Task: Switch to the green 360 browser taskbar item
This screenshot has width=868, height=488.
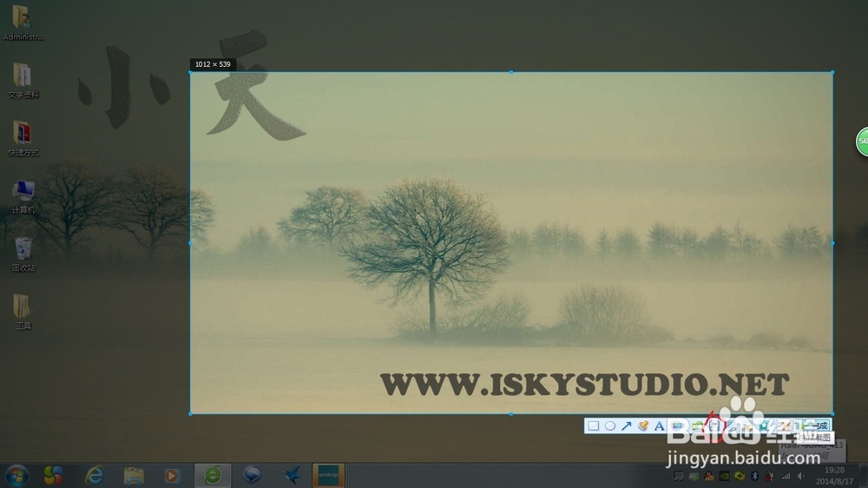Action: point(213,475)
